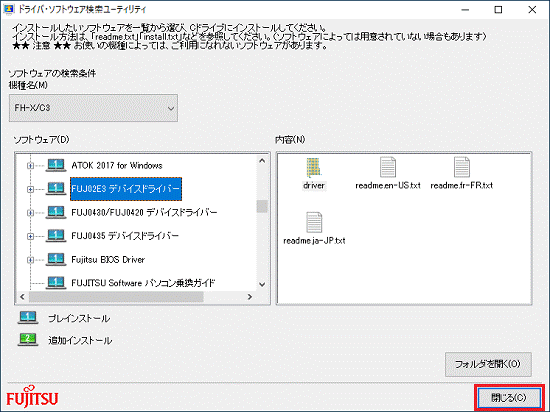The width and height of the screenshot is (550, 412).
Task: Click the application icon in title bar
Action: [8, 9]
